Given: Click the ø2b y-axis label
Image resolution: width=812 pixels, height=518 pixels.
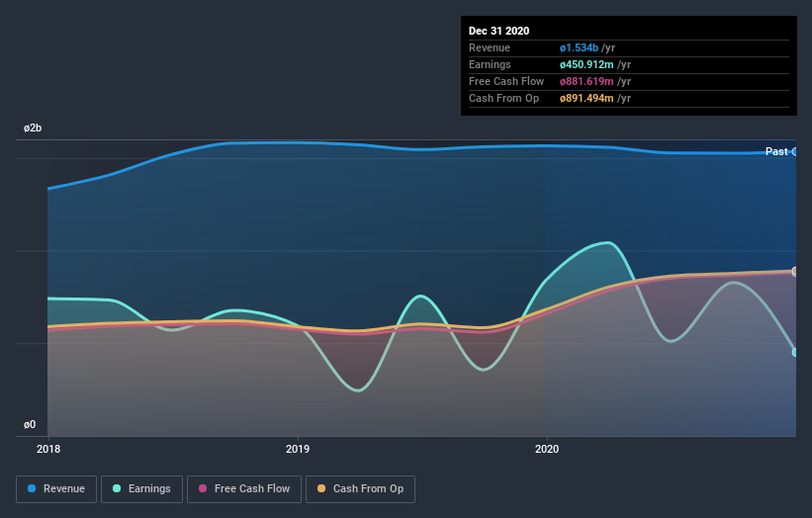Looking at the screenshot, I should click(x=33, y=128).
